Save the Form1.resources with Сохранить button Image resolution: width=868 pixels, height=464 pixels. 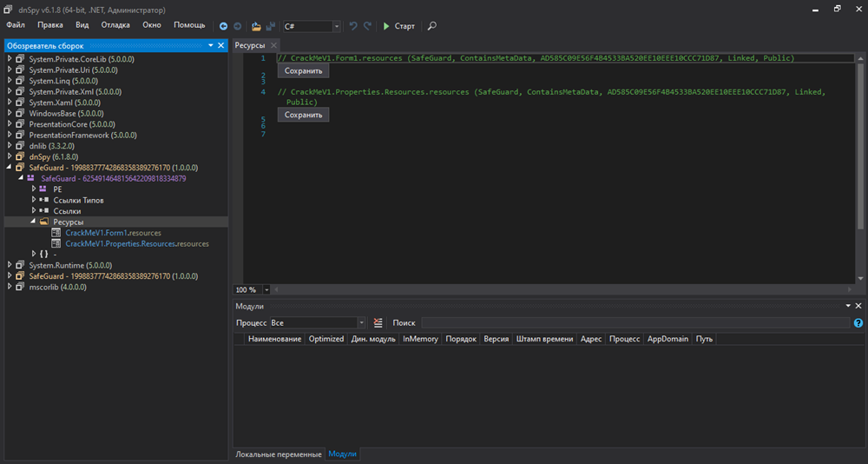click(303, 70)
